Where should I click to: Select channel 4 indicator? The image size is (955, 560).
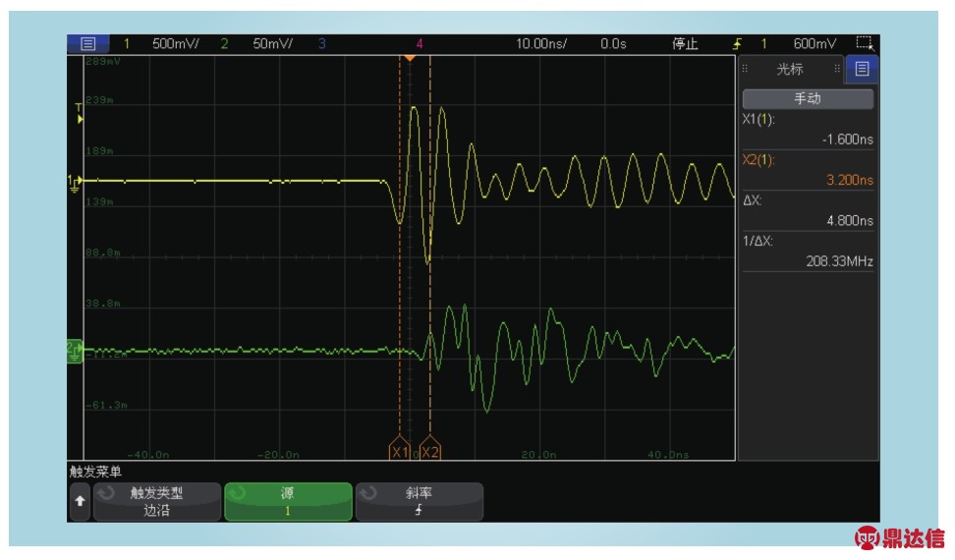[x=419, y=44]
